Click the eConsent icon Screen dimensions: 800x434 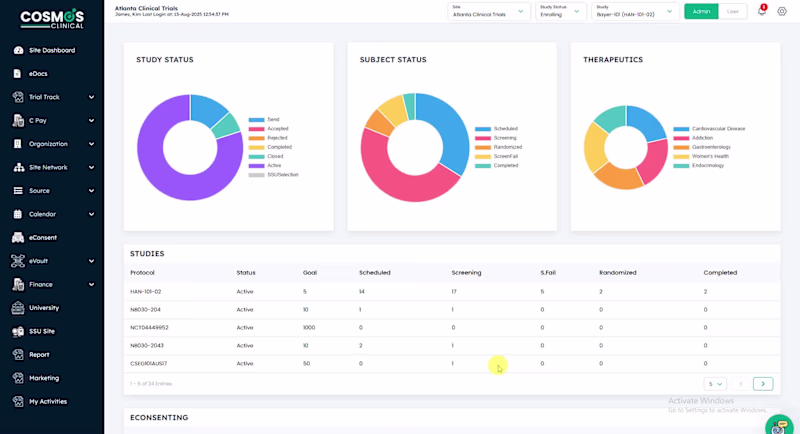(18, 238)
